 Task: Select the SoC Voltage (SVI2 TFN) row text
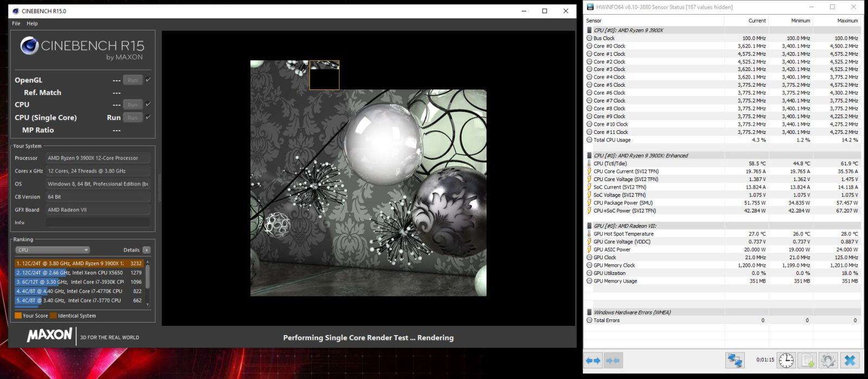pos(620,195)
